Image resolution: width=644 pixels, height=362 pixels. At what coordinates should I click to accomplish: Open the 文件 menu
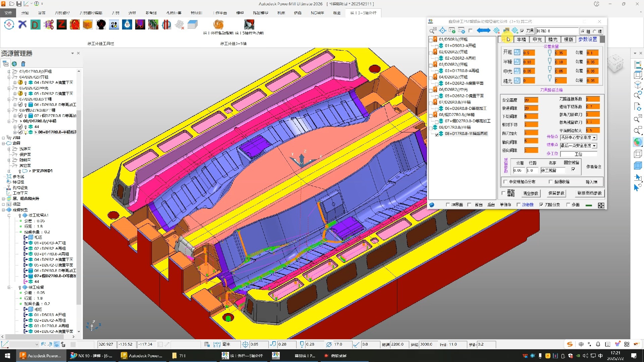(8, 13)
